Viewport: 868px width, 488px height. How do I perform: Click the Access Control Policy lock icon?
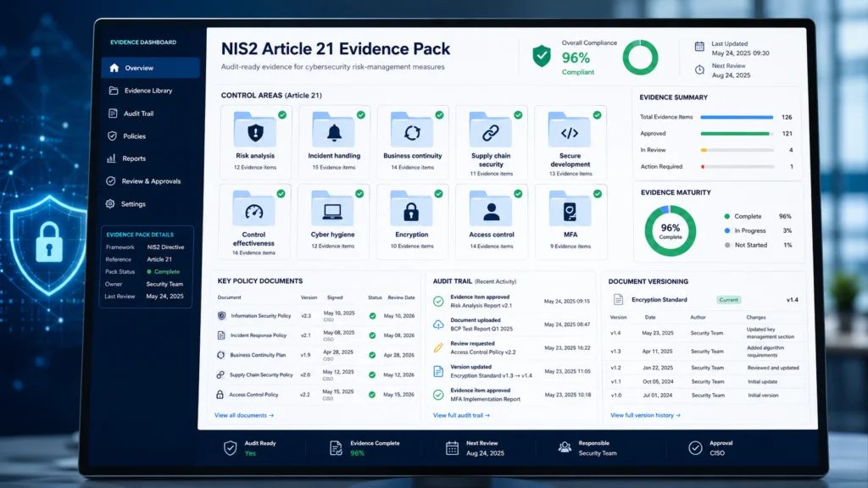click(x=220, y=395)
